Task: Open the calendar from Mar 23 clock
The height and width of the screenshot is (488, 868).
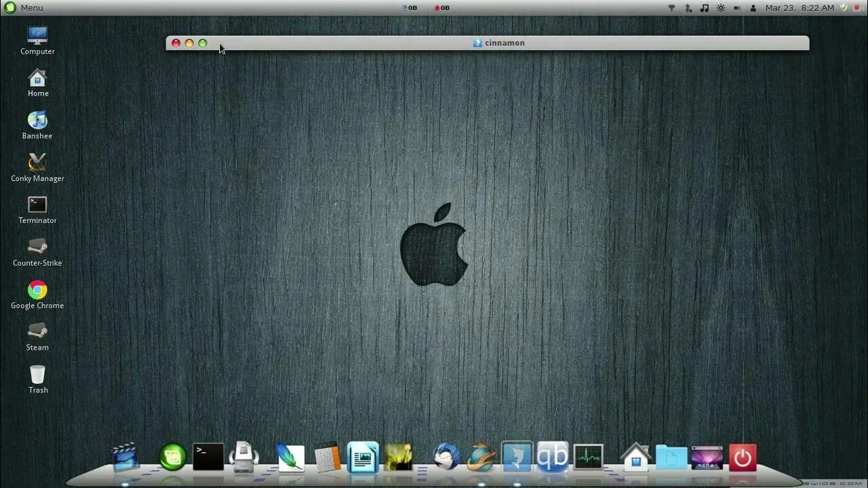Action: [x=800, y=8]
